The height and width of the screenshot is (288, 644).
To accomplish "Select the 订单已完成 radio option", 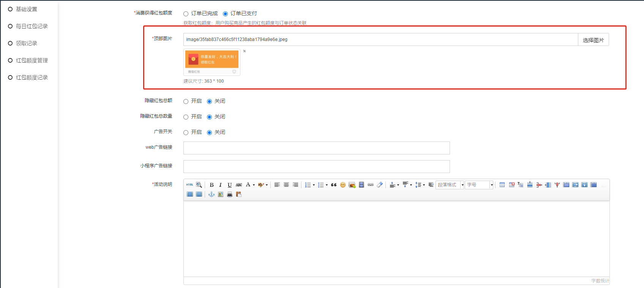I will [186, 14].
